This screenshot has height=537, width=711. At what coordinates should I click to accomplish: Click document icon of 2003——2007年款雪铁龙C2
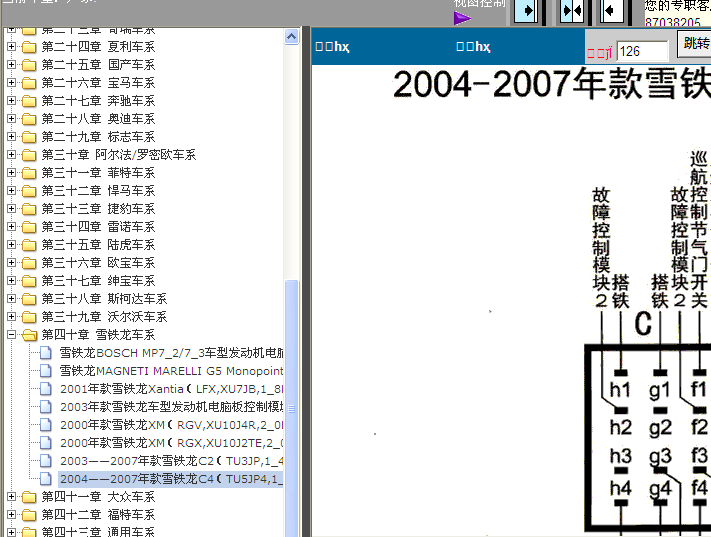(x=46, y=461)
